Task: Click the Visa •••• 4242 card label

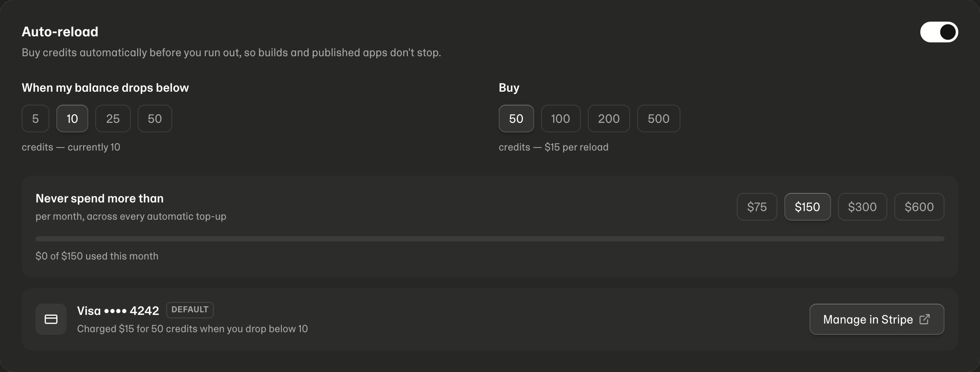Action: (118, 311)
